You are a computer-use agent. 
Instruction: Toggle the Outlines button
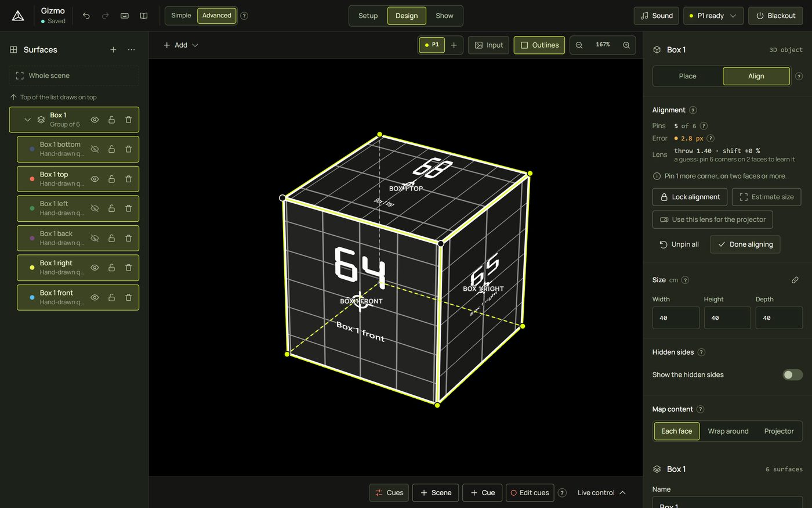(x=539, y=45)
